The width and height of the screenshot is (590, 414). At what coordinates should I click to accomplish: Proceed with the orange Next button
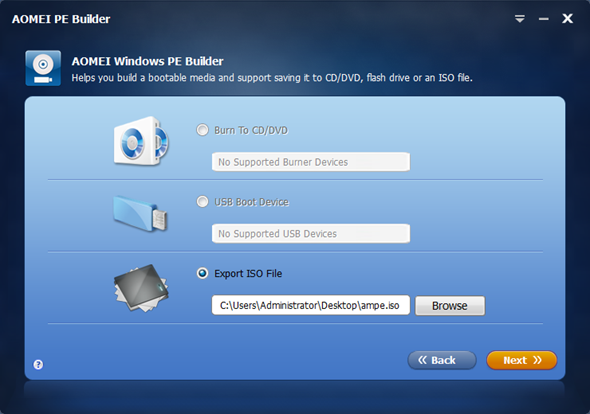point(522,360)
